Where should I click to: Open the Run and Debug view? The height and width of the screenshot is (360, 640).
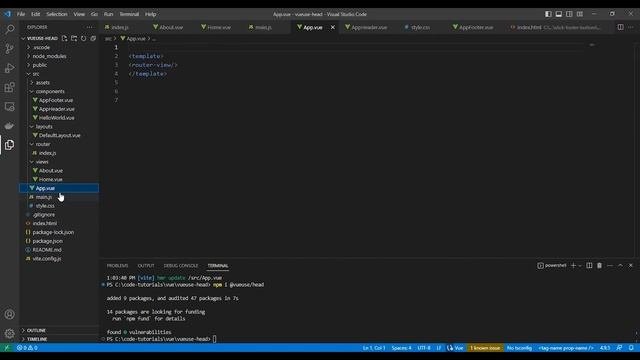pos(9,68)
